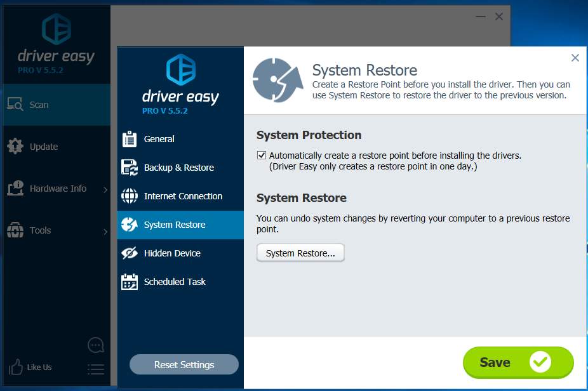Click the Scheduled Task calendar icon

click(x=130, y=282)
